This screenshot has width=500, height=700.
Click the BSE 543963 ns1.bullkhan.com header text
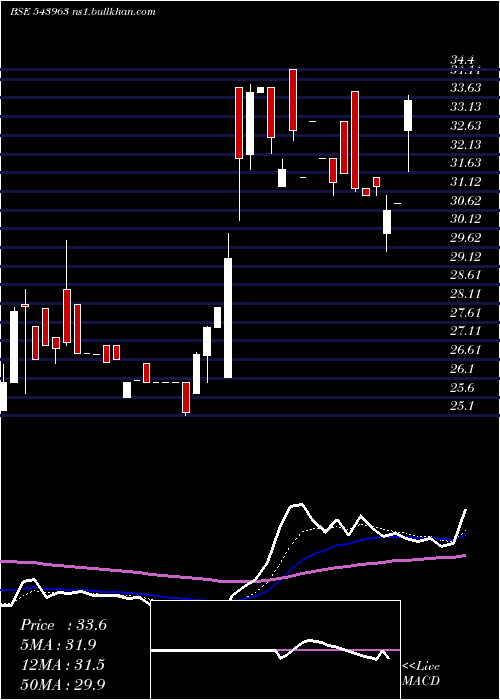pyautogui.click(x=83, y=12)
